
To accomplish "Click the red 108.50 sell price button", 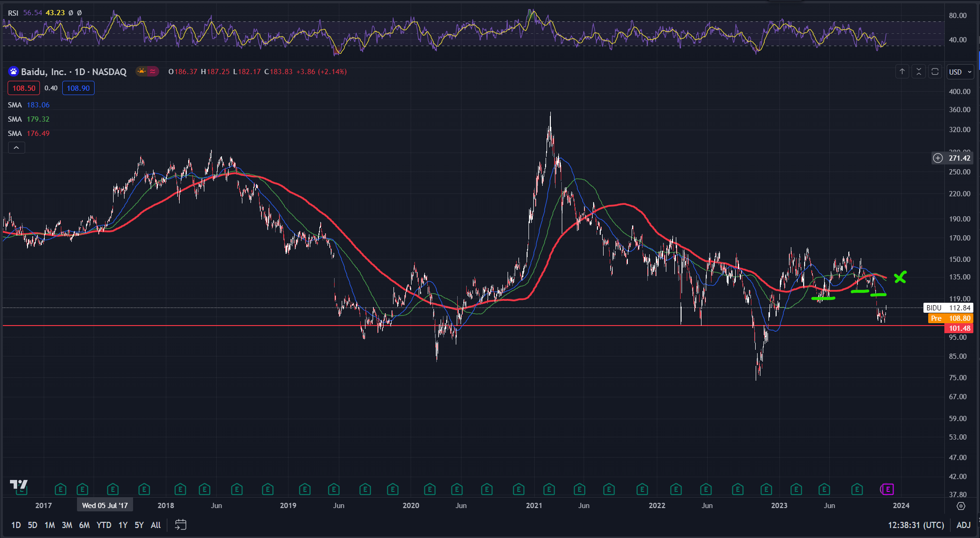I will (24, 88).
